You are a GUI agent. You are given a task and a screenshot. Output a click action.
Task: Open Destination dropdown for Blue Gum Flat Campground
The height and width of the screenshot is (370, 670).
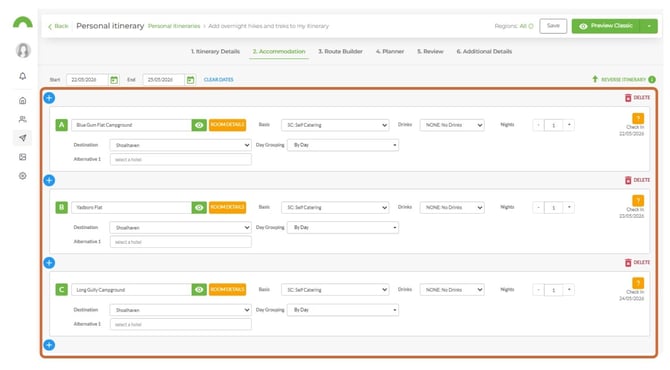click(x=180, y=145)
